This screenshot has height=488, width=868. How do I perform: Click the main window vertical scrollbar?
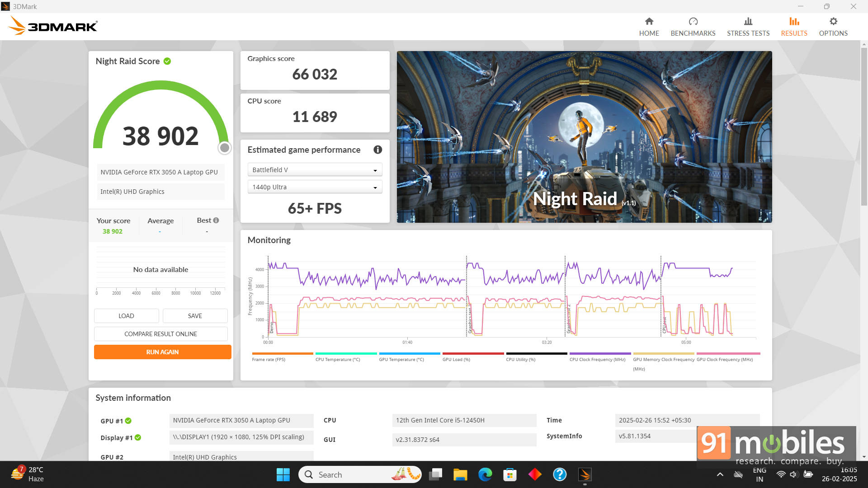(864, 127)
